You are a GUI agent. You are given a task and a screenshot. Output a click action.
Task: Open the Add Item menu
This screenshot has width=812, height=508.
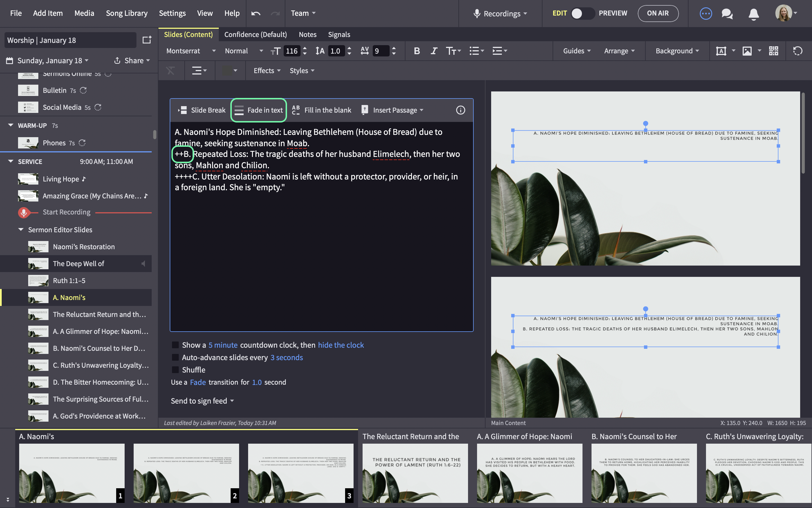pos(48,13)
